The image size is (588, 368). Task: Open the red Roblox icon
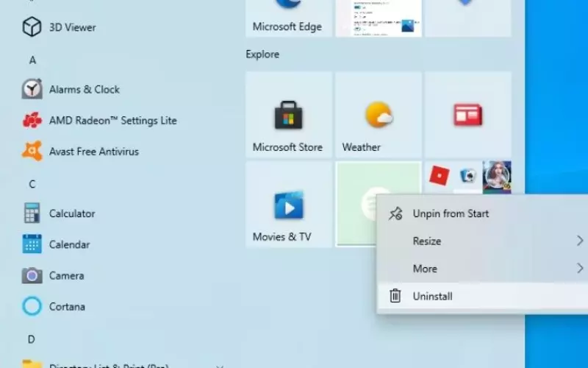439,176
